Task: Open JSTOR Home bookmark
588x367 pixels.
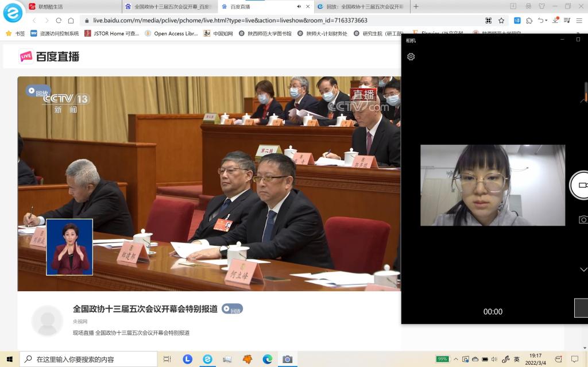Action: pos(112,33)
